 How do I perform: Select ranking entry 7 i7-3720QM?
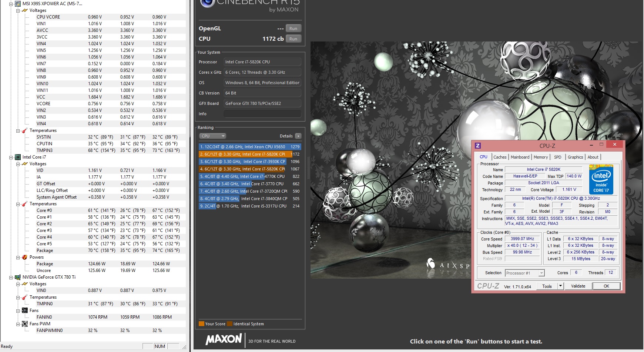point(250,191)
